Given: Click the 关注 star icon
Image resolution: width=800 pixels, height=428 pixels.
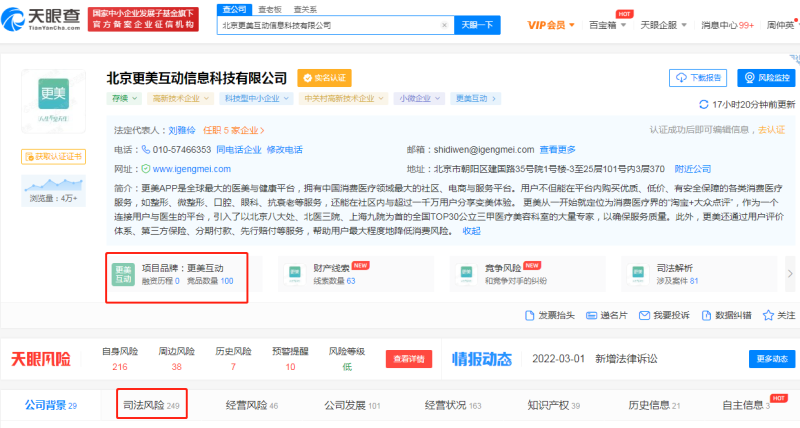Looking at the screenshot, I should click(768, 315).
